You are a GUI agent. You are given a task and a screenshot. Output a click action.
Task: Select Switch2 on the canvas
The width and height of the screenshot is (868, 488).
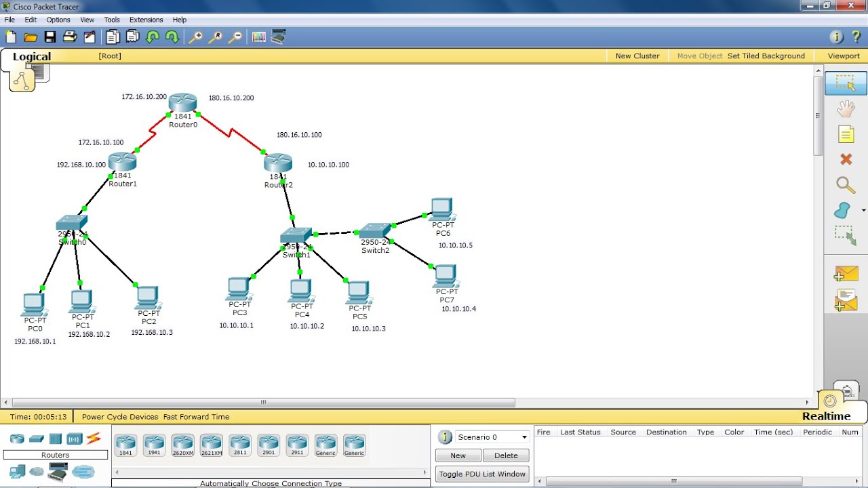[374, 231]
